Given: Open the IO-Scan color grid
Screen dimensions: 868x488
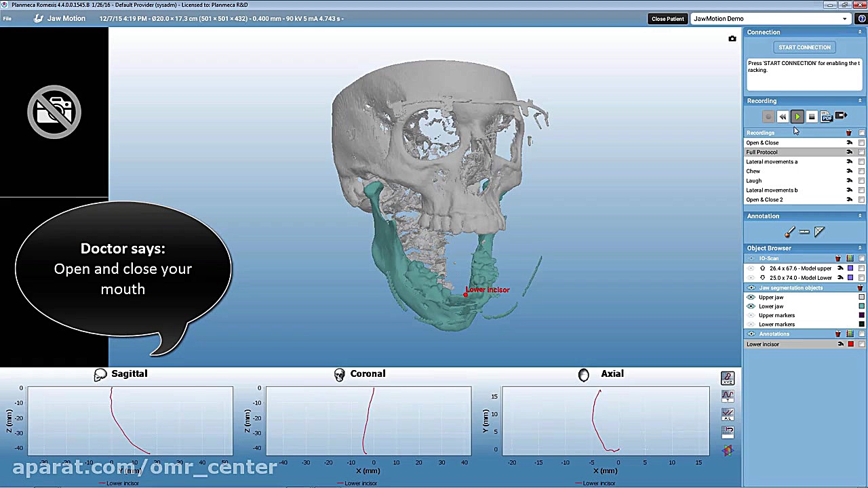Looking at the screenshot, I should click(850, 258).
